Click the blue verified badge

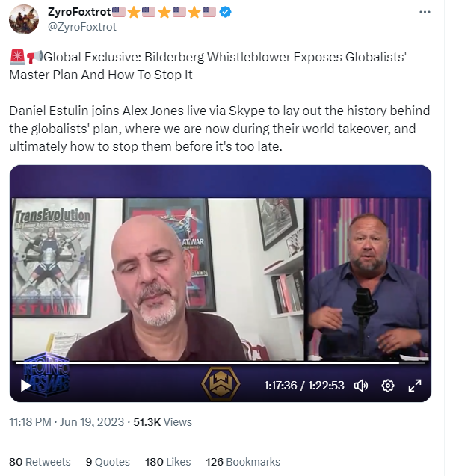(226, 13)
